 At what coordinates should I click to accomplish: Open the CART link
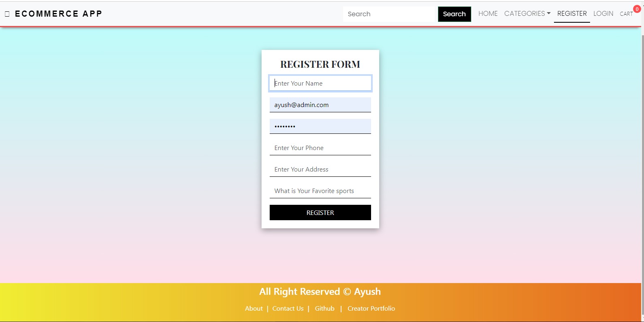pyautogui.click(x=626, y=14)
